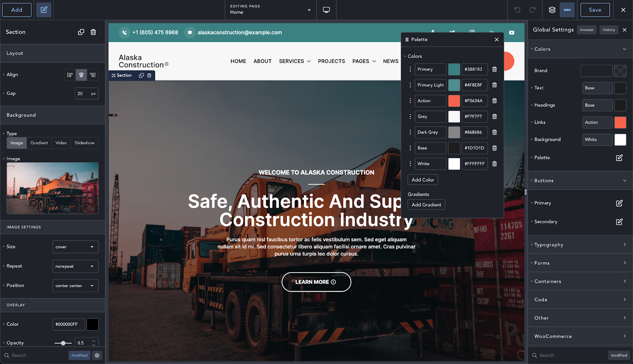
Task: Click the desktop viewport icon
Action: tap(326, 10)
